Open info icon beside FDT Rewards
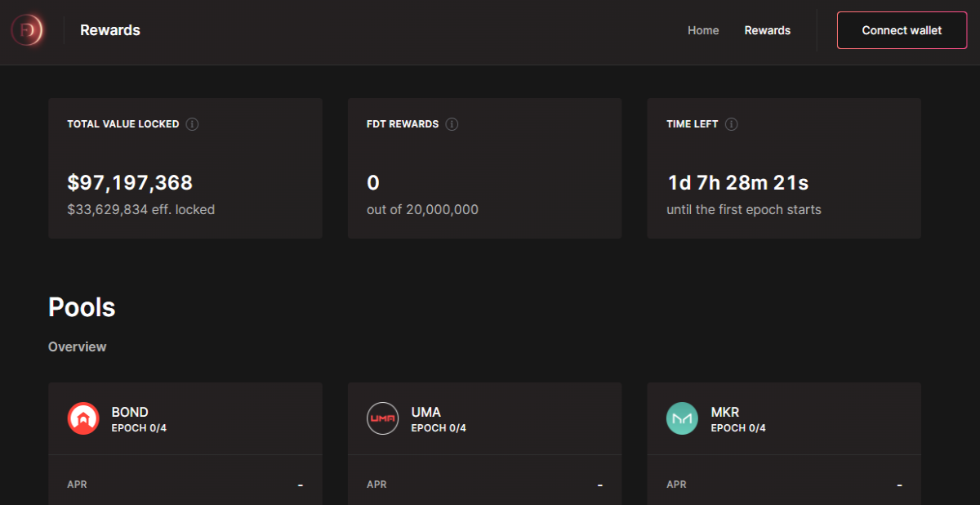Viewport: 980px width, 505px height. tap(452, 124)
